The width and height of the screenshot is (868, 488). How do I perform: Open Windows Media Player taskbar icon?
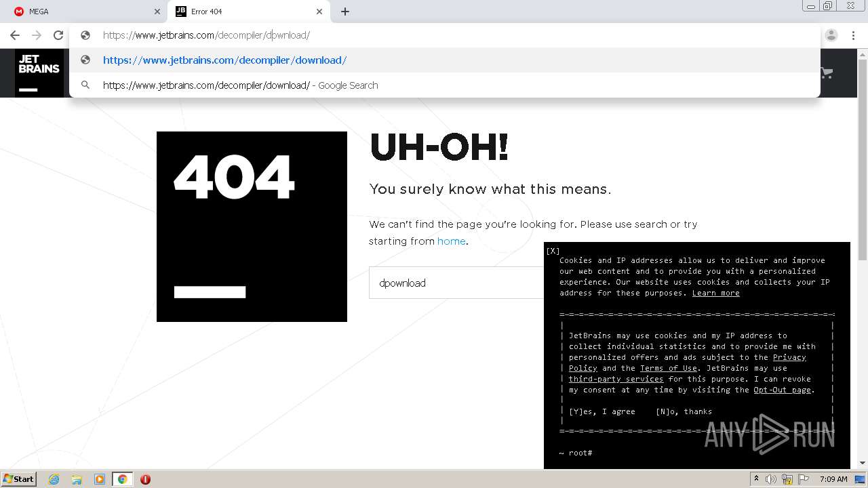click(100, 479)
